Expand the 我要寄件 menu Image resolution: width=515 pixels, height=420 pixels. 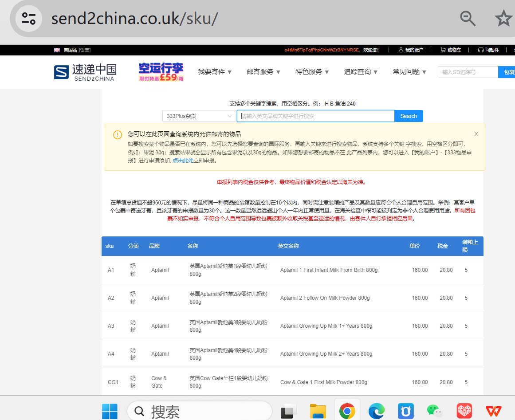(215, 72)
